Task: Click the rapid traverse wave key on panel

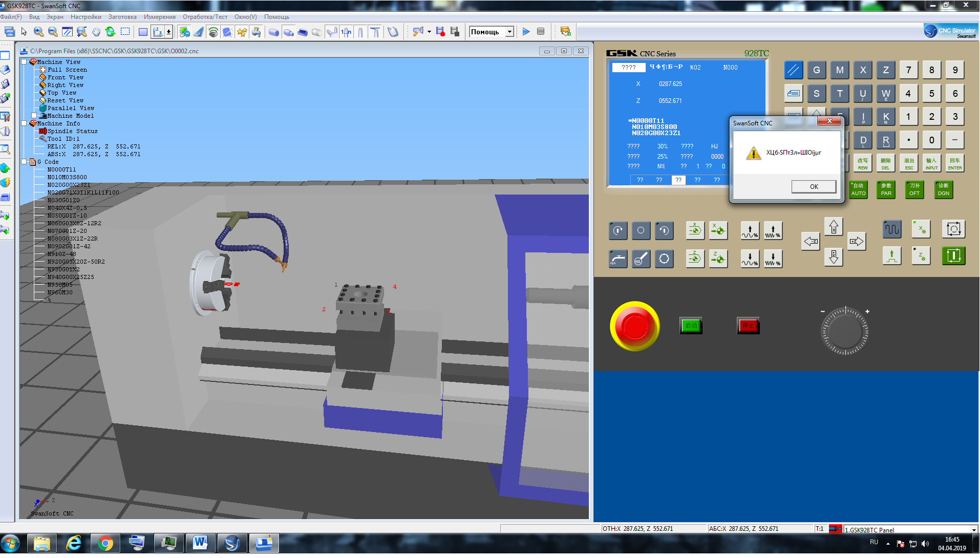Action: (x=892, y=229)
